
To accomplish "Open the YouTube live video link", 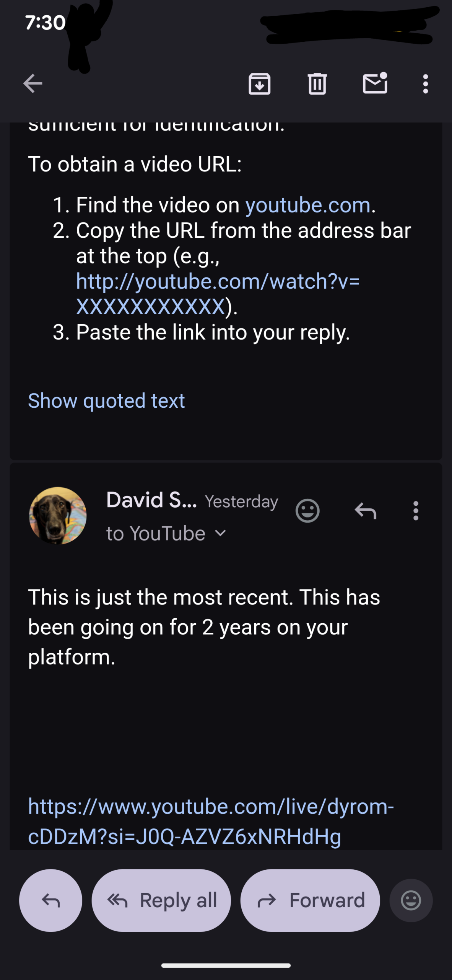I will pyautogui.click(x=210, y=821).
